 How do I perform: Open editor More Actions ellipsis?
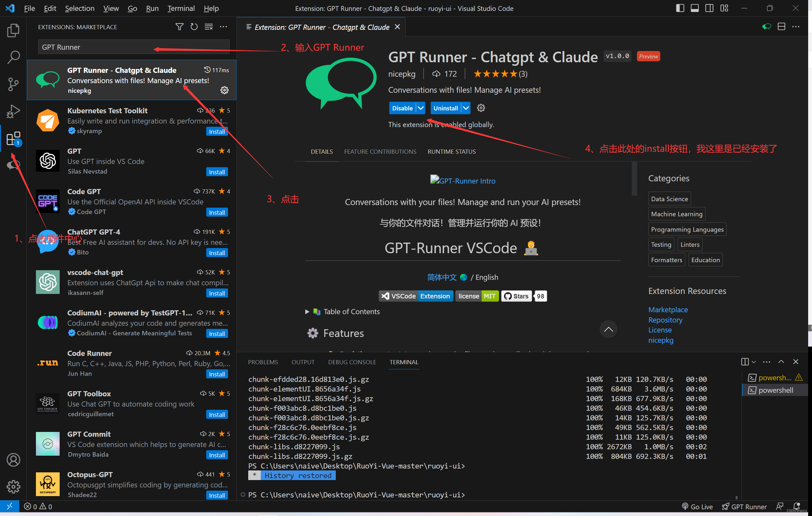pos(796,27)
